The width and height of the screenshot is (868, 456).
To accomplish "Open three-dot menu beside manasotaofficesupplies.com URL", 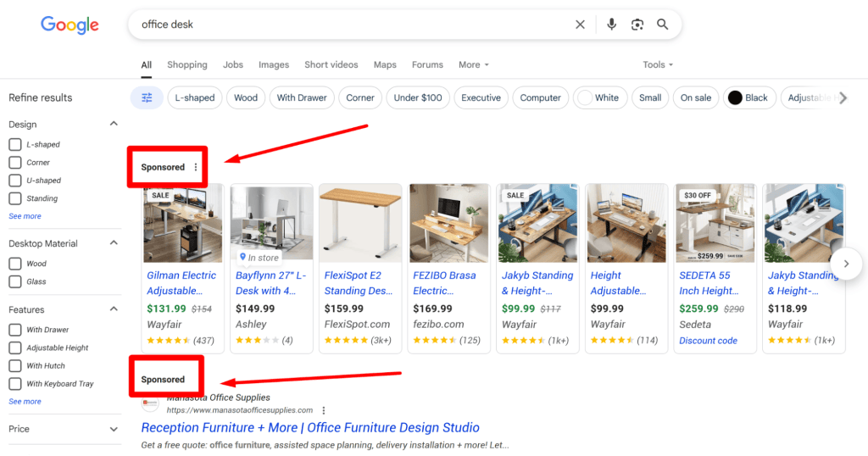I will coord(323,410).
